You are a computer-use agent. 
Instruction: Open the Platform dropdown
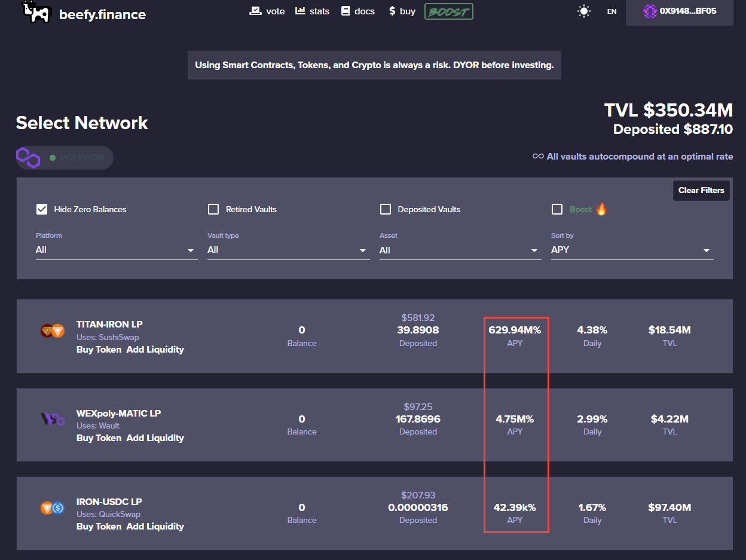pyautogui.click(x=117, y=250)
